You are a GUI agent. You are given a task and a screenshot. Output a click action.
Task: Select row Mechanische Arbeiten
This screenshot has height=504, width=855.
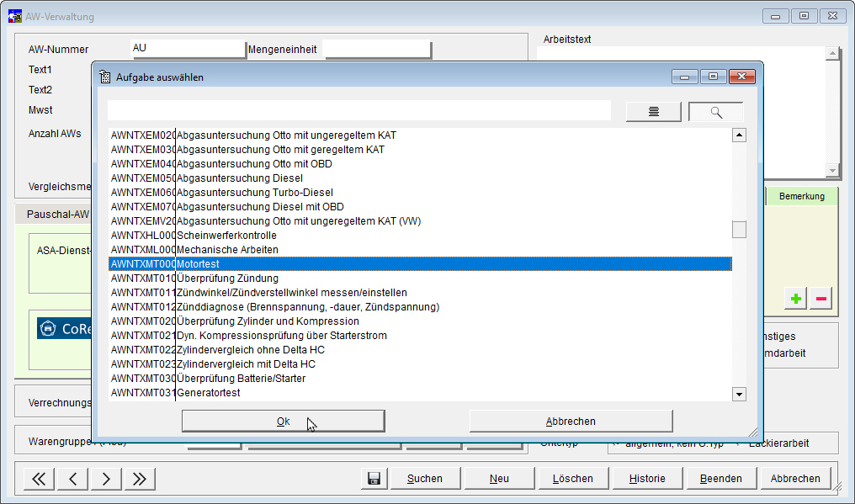click(420, 249)
